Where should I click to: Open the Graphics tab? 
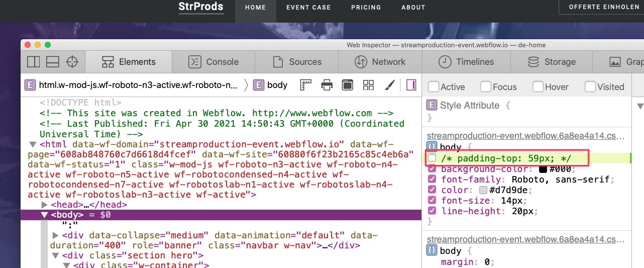[x=618, y=62]
